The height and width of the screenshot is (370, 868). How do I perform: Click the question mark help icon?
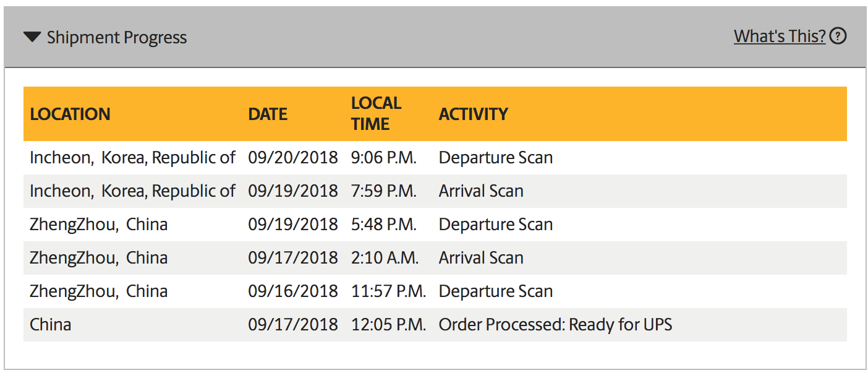[x=838, y=37]
